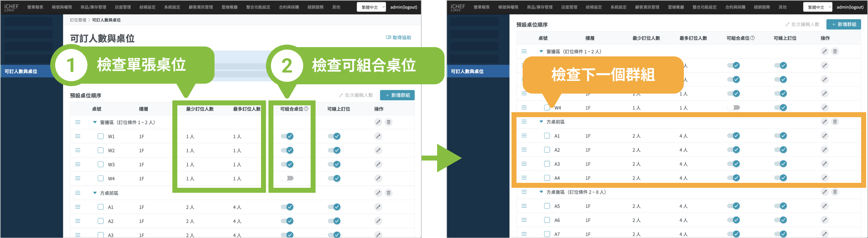Image resolution: width=868 pixels, height=238 pixels.
Task: Open the 店面管理 menu in the right screenshot
Action: point(569,7)
